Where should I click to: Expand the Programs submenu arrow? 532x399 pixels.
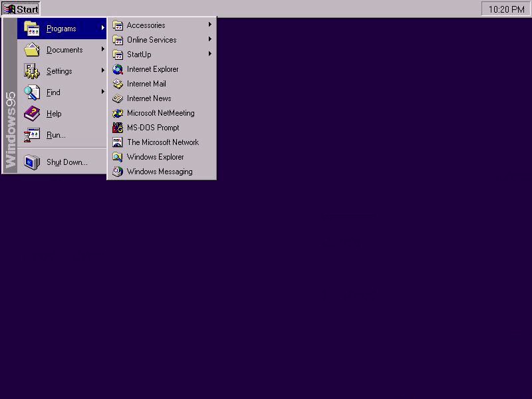[103, 28]
